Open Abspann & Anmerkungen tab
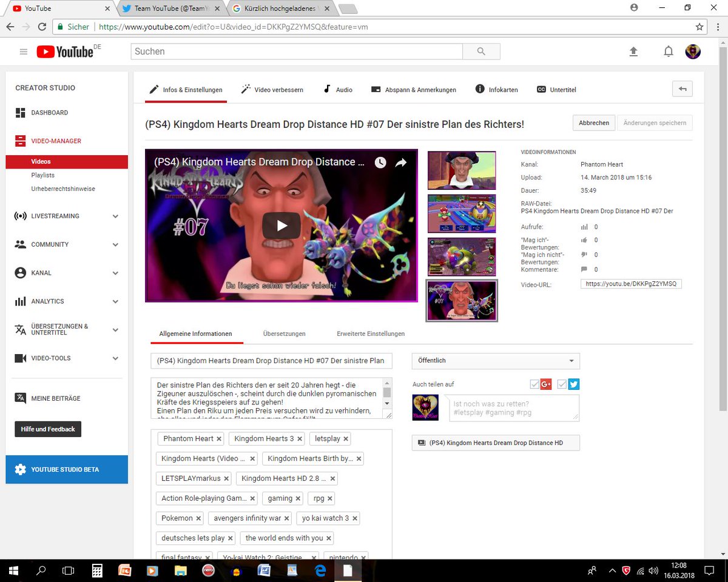The height and width of the screenshot is (582, 728). 414,89
